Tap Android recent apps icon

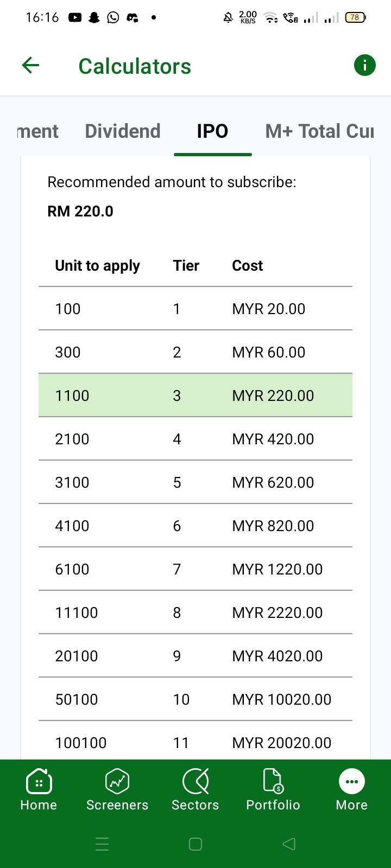(x=102, y=844)
